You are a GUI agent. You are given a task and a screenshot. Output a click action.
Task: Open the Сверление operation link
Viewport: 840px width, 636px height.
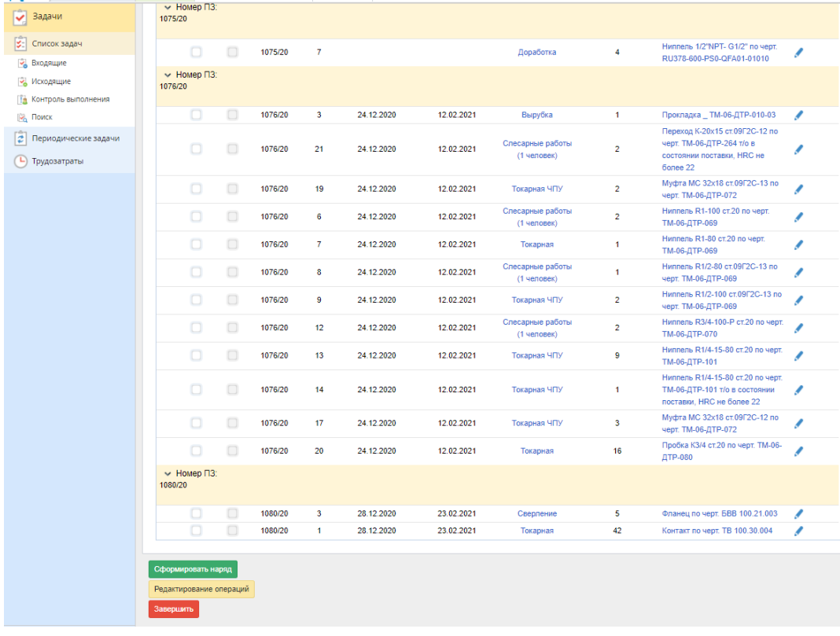pyautogui.click(x=536, y=514)
